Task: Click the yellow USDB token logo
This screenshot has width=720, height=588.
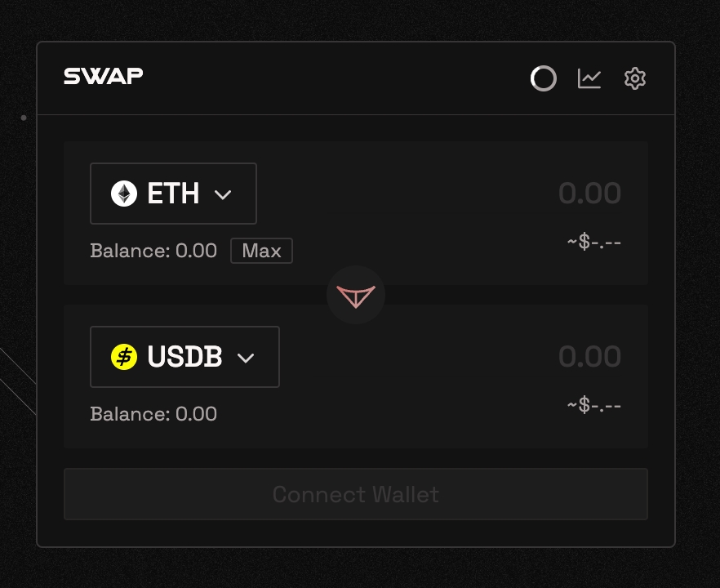Action: (124, 357)
